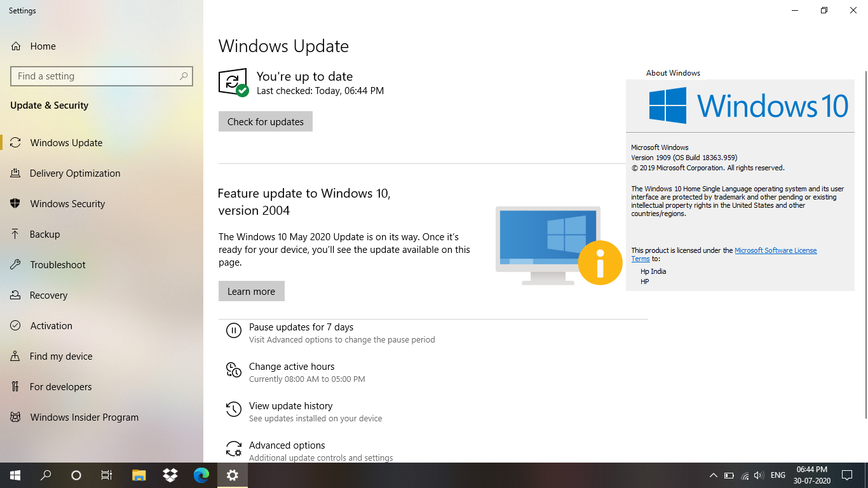Select Windows Update in sidebar
Viewport: 868px width, 488px height.
click(102, 143)
